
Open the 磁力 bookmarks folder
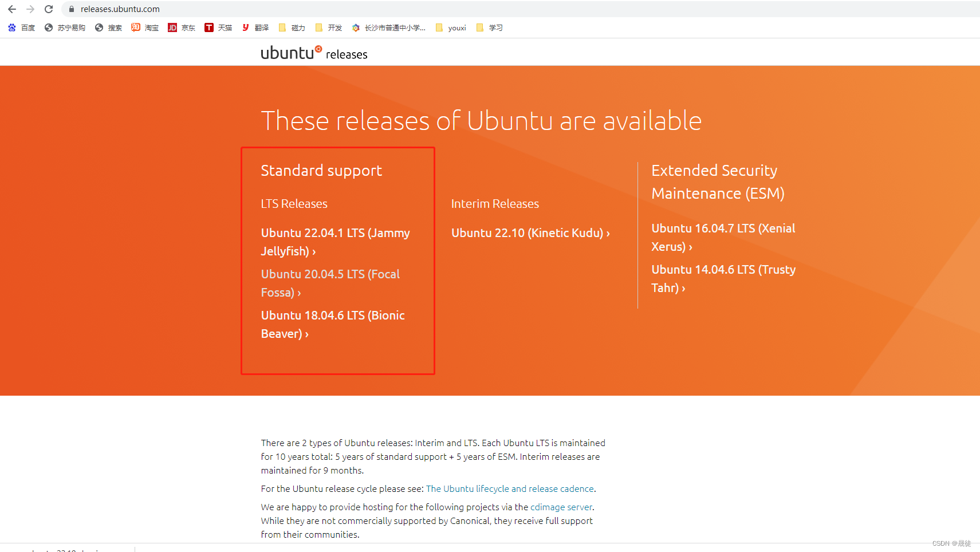point(292,27)
